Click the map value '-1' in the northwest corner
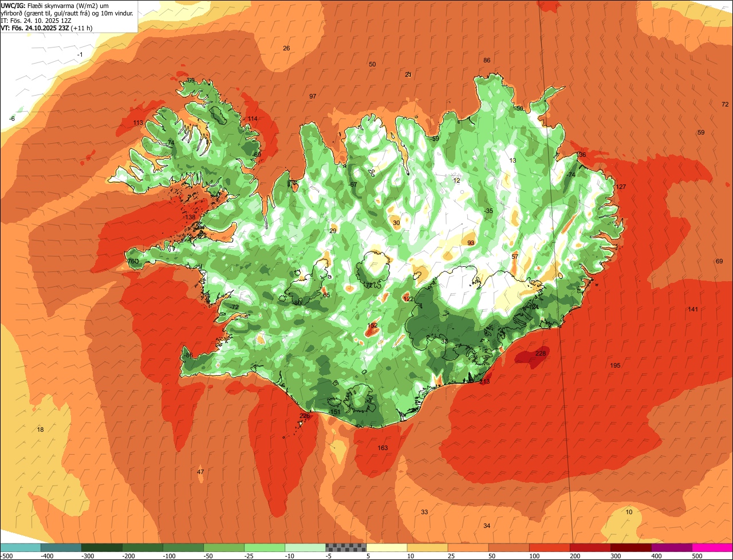The width and height of the screenshot is (733, 560). pos(80,54)
